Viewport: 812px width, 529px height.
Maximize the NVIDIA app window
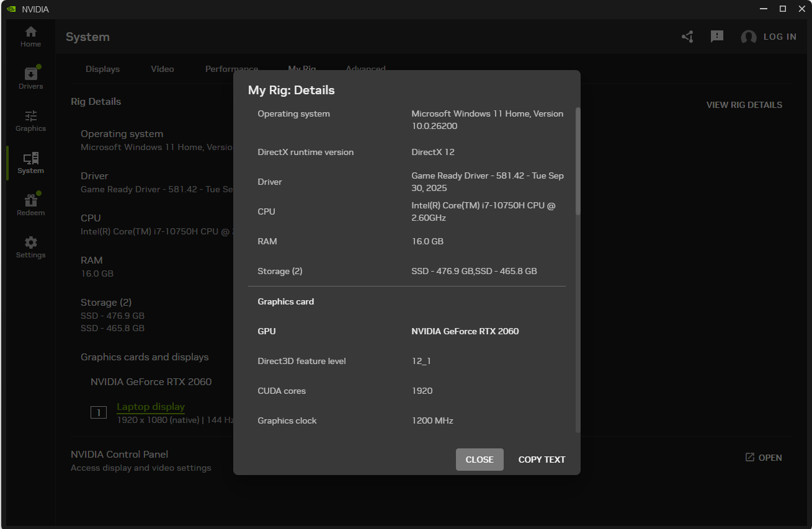pos(783,9)
